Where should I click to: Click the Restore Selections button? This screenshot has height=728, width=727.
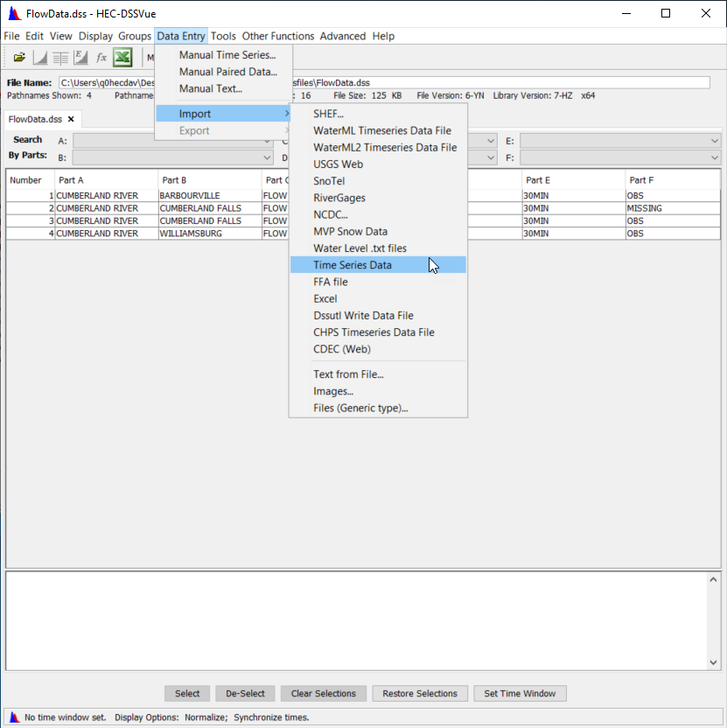click(420, 694)
